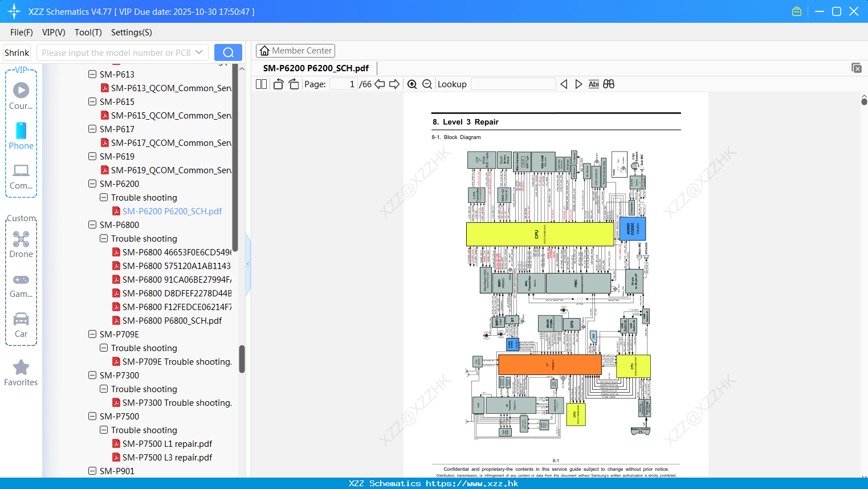Open SM-P6800 46653F0E6CD549 file
868x489 pixels.
click(x=172, y=252)
